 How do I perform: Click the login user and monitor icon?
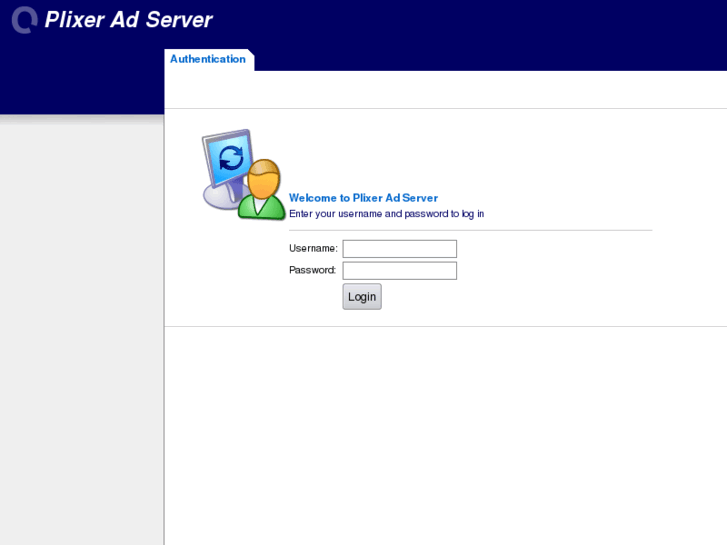point(243,174)
